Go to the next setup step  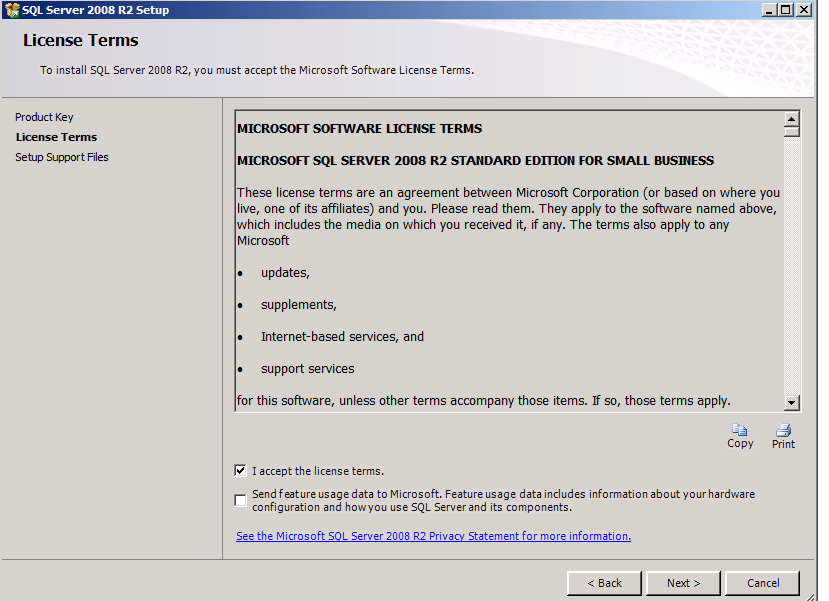[x=683, y=583]
